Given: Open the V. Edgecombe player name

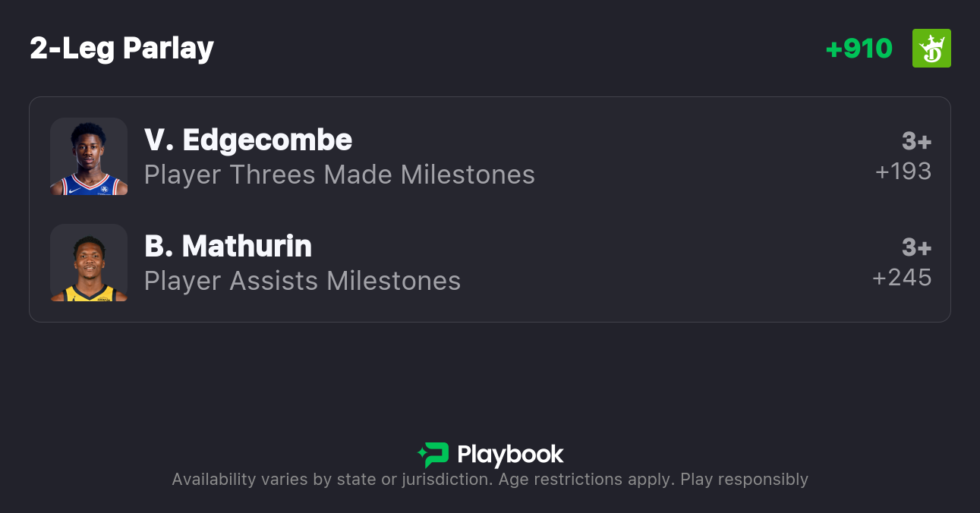Looking at the screenshot, I should tap(248, 140).
